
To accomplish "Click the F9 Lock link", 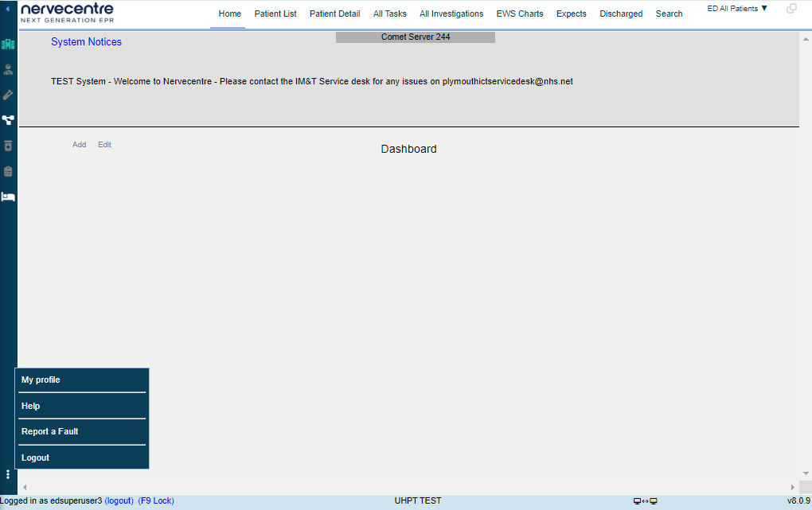I will (156, 501).
